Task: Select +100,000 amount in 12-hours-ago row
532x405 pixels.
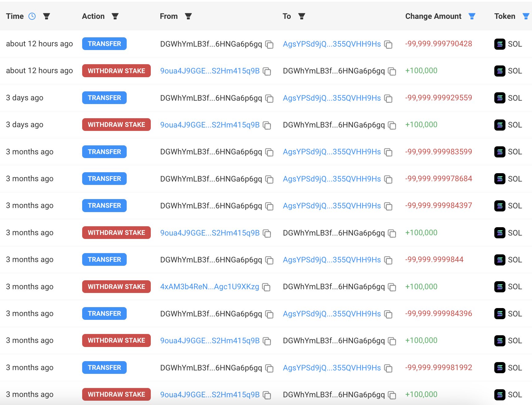Action: point(421,71)
